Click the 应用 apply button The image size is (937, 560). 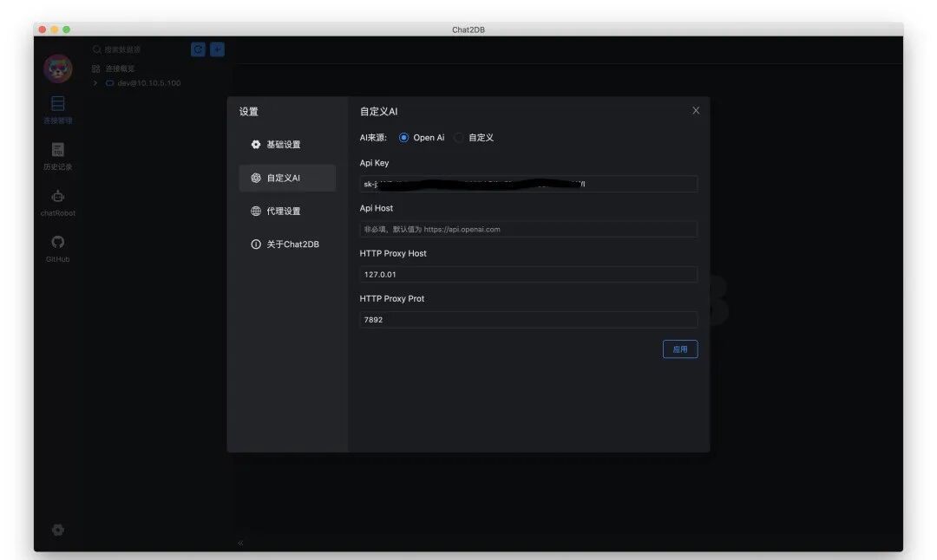pos(680,348)
